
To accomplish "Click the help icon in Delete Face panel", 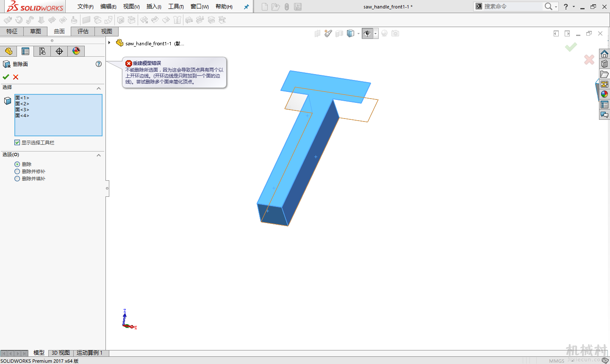I will pos(99,64).
